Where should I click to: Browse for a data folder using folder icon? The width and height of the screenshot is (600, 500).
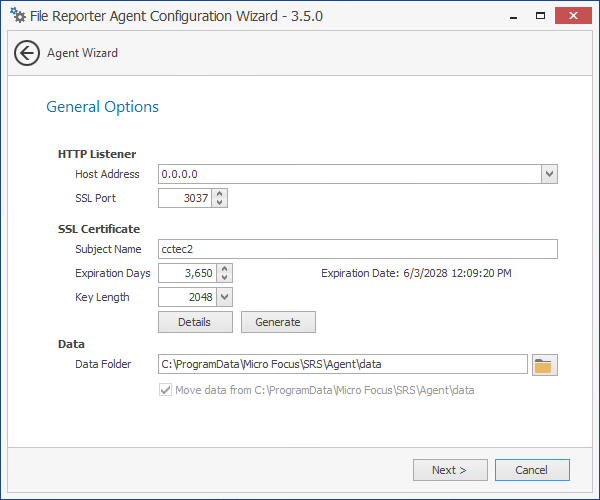pos(544,365)
